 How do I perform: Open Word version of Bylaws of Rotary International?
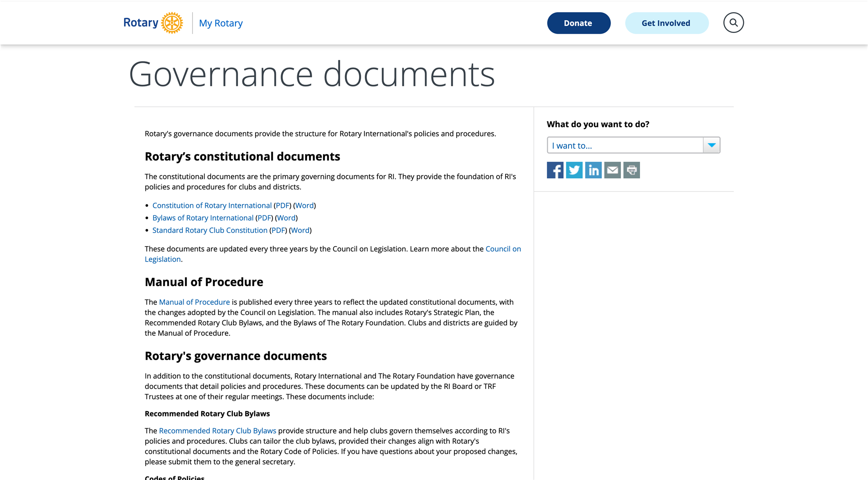286,218
